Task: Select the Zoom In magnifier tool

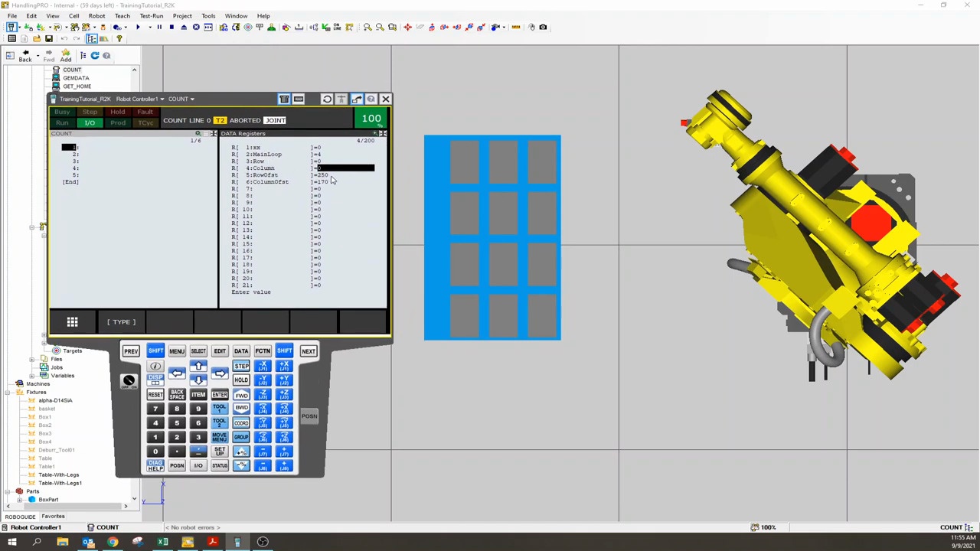Action: tap(368, 28)
